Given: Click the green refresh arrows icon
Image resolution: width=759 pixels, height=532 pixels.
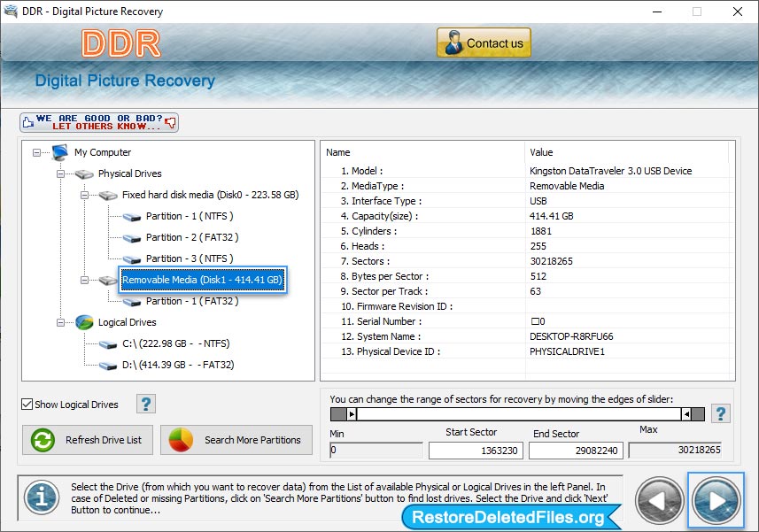Looking at the screenshot, I should [x=43, y=440].
